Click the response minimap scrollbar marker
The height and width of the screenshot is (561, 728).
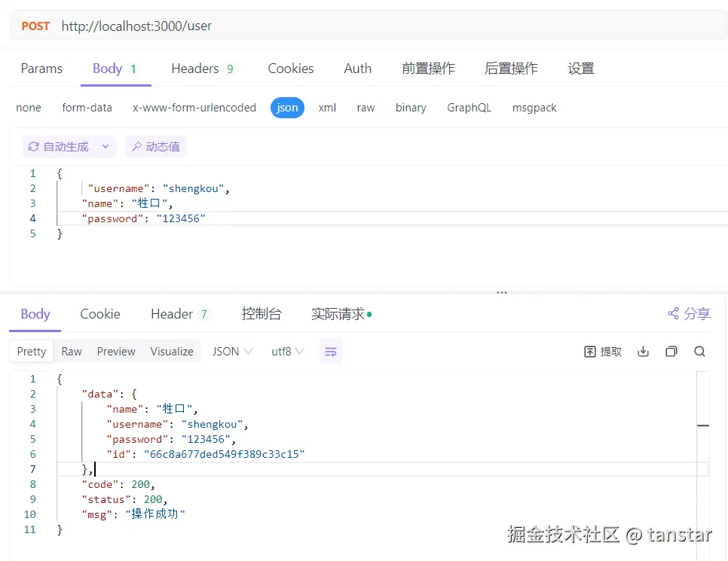tap(703, 425)
